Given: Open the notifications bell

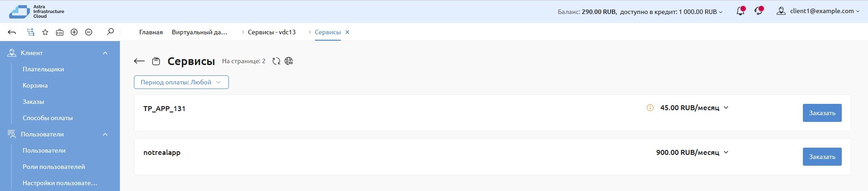Looking at the screenshot, I should [740, 11].
